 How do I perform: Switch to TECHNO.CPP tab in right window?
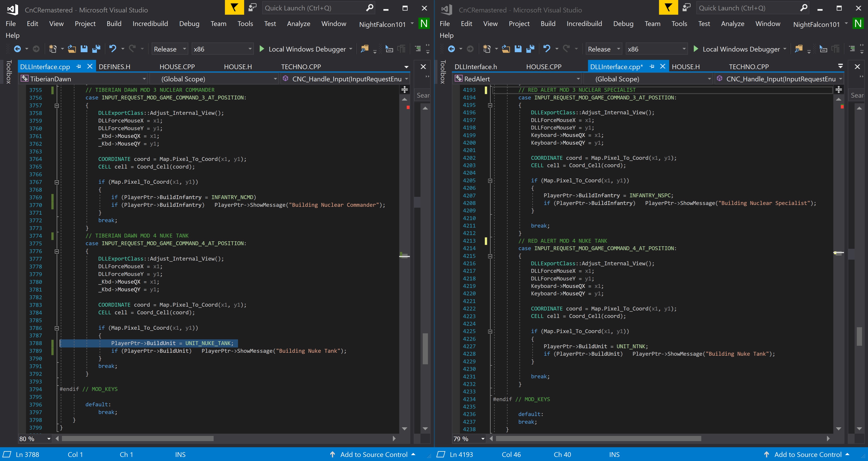click(x=749, y=67)
